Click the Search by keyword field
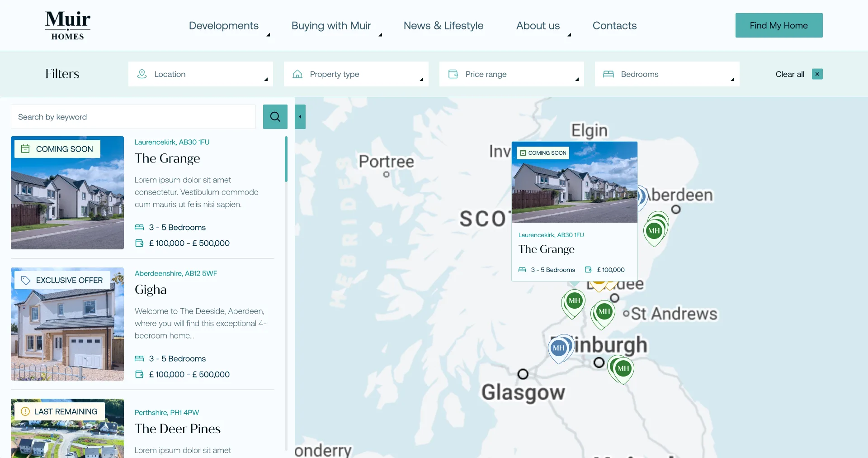This screenshot has width=868, height=458. 133,117
